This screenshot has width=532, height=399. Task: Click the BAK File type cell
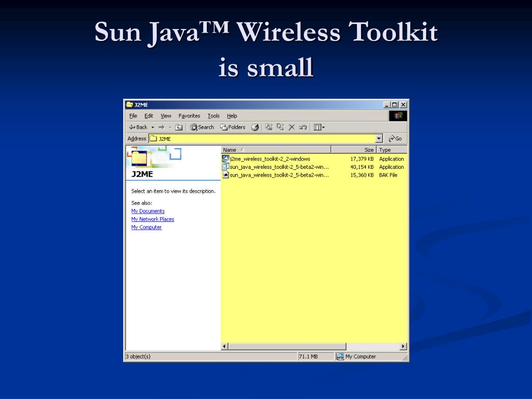(388, 175)
